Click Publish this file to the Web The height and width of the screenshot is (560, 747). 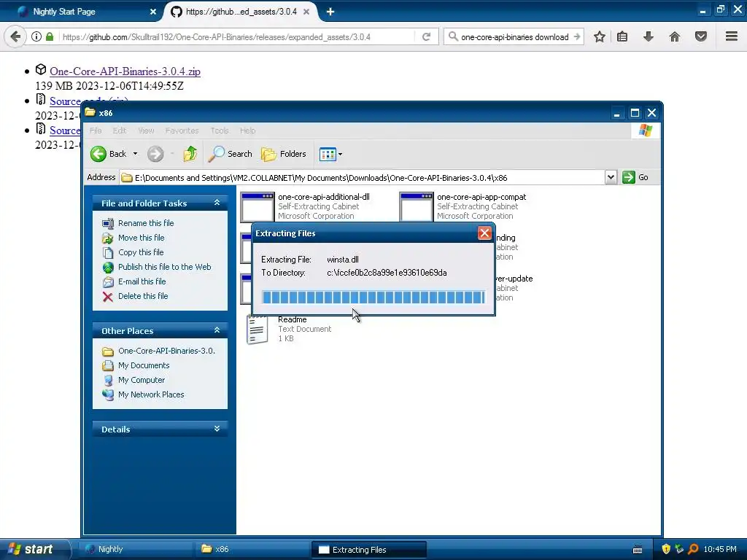[164, 267]
